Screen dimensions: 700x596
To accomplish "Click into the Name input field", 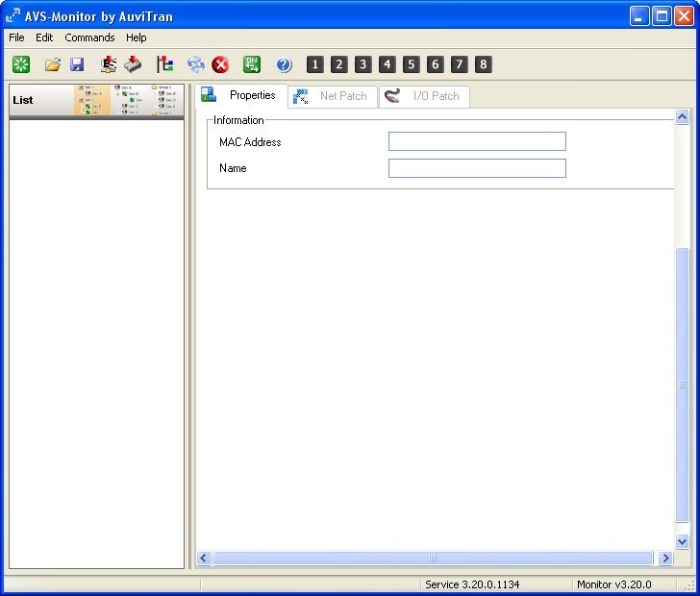I will 477,168.
